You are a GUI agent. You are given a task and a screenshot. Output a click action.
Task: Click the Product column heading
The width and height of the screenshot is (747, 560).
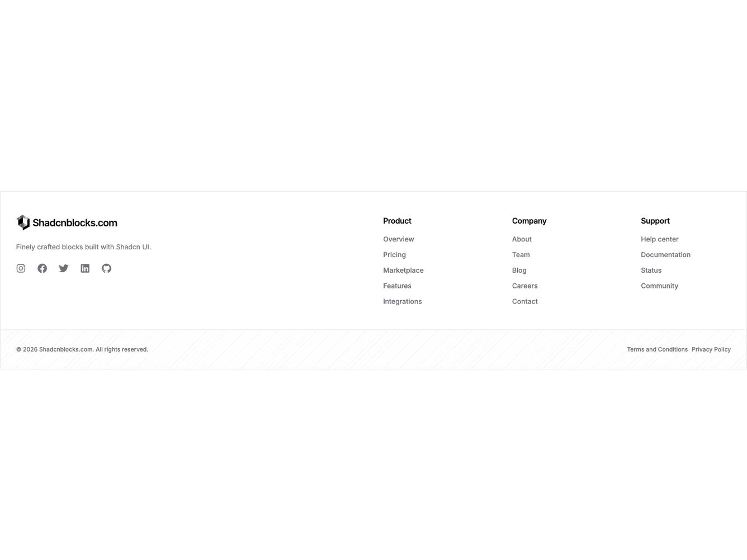coord(397,221)
